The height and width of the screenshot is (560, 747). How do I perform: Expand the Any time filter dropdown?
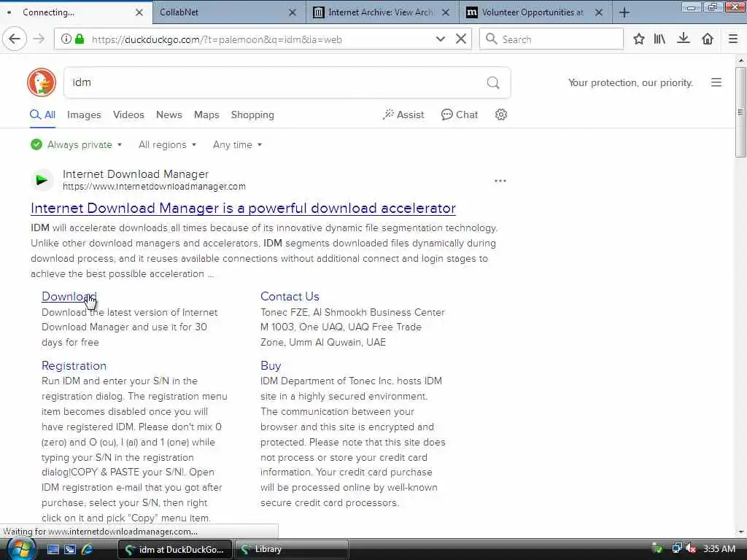pos(237,144)
